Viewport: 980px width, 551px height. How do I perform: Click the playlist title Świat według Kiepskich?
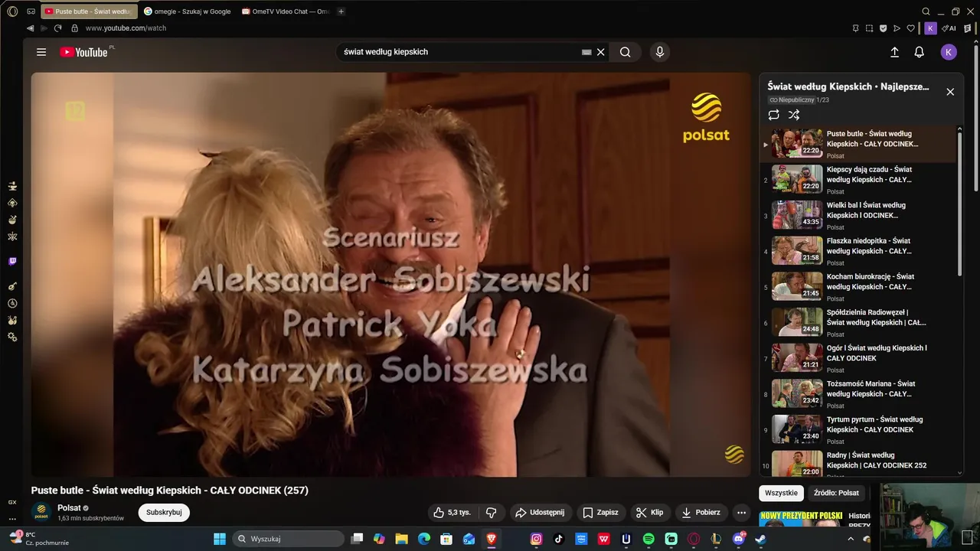point(848,87)
